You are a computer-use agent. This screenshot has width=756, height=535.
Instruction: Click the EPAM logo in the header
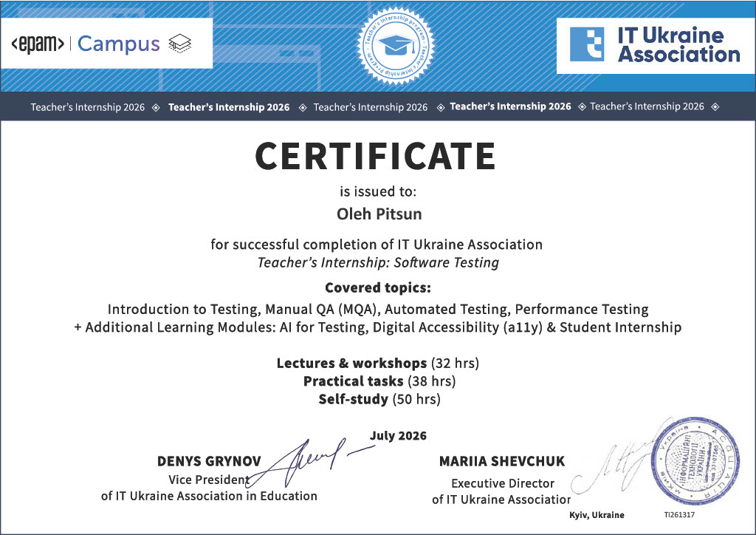click(x=38, y=44)
